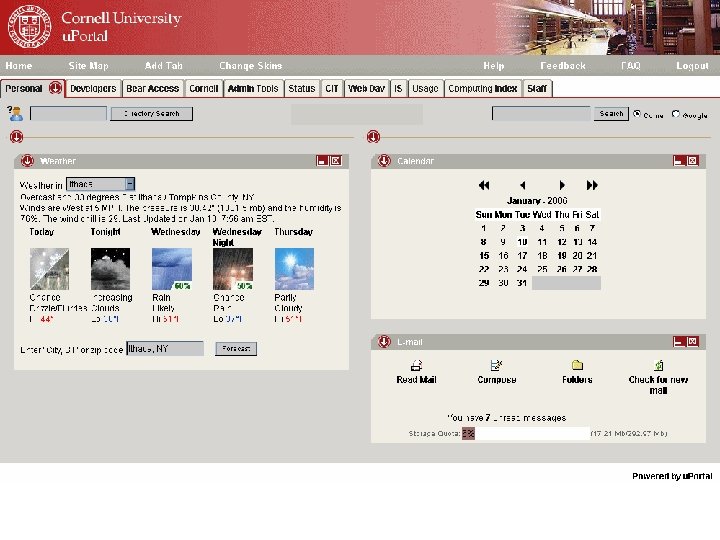Switch to the Status tab

[x=302, y=89]
